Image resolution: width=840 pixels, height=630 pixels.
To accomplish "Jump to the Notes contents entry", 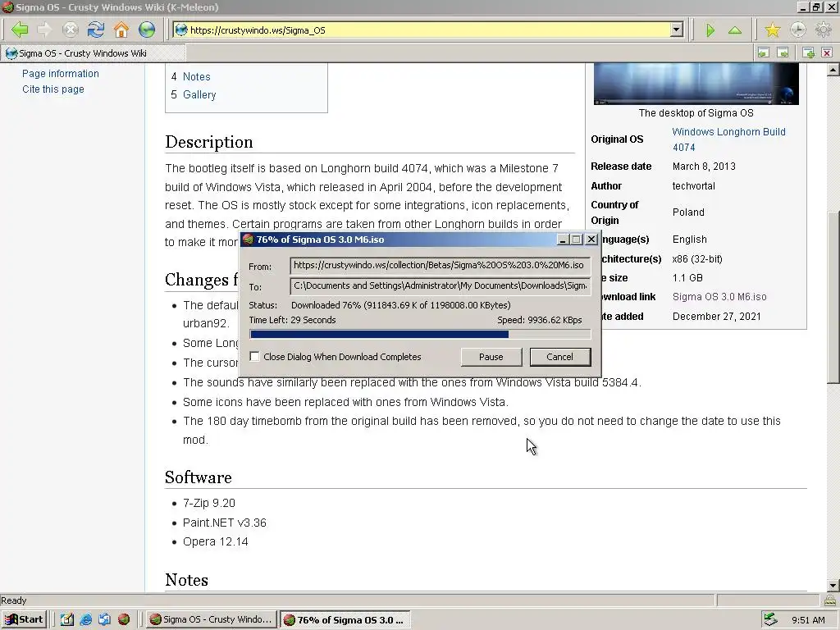I will pos(197,76).
